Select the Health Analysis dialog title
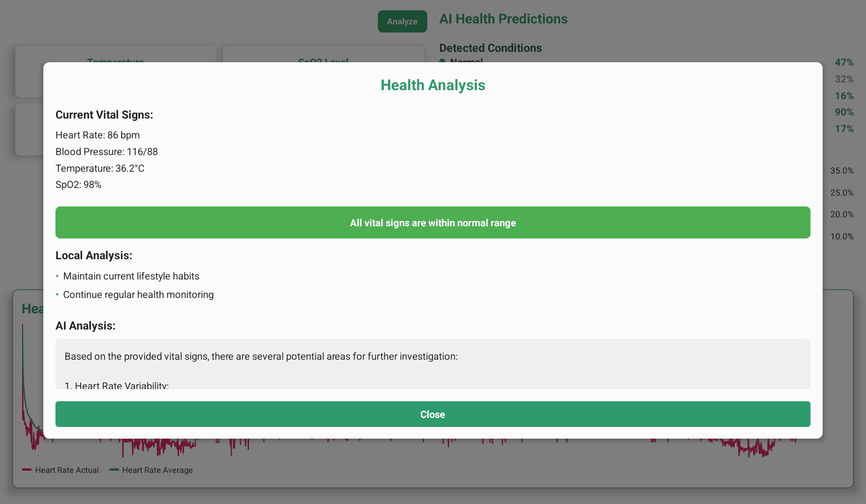The height and width of the screenshot is (504, 866). [x=433, y=85]
